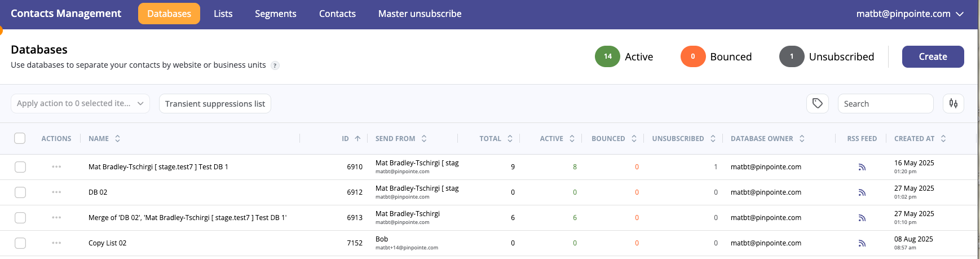This screenshot has height=259, width=980.
Task: Open the matbt@pinpointe.com account menu
Action: (910, 14)
